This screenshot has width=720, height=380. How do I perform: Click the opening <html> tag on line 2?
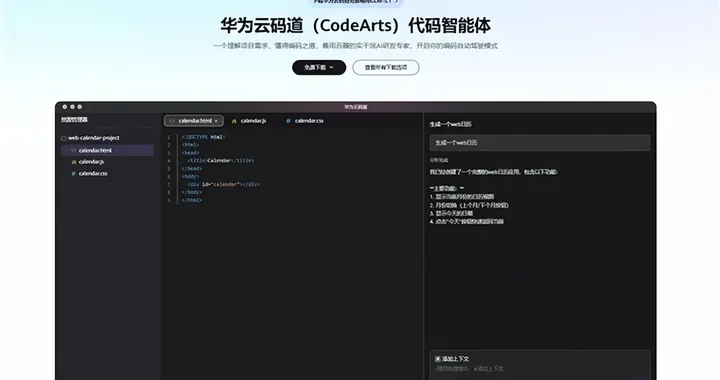[191, 145]
